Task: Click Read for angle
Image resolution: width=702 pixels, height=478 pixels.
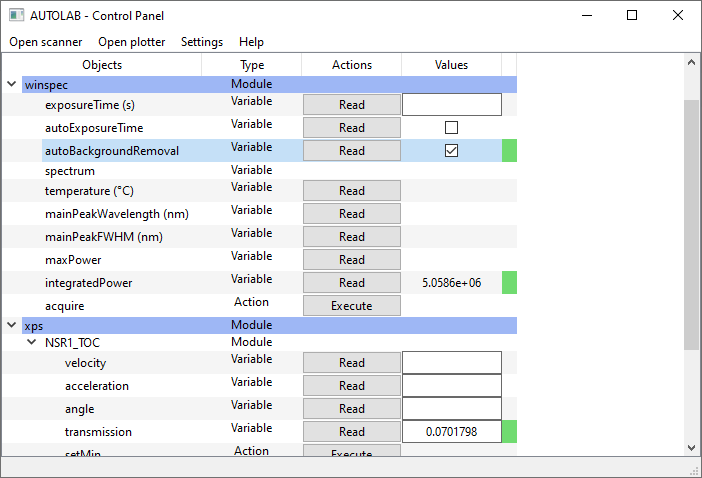Action: pyautogui.click(x=352, y=409)
